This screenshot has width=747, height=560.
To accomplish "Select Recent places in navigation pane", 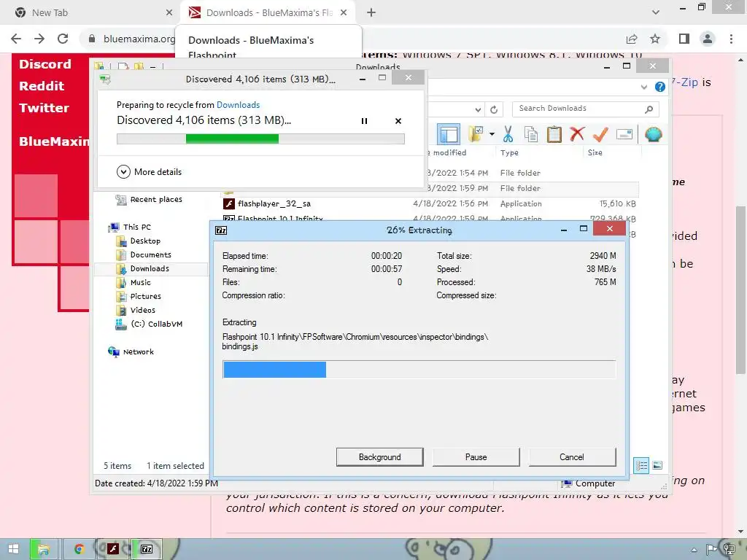I will click(149, 200).
